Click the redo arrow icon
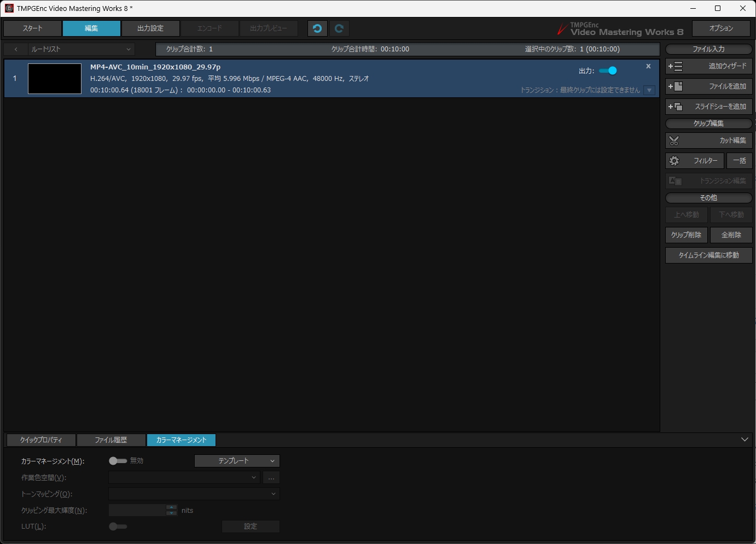The width and height of the screenshot is (756, 544). click(x=339, y=28)
